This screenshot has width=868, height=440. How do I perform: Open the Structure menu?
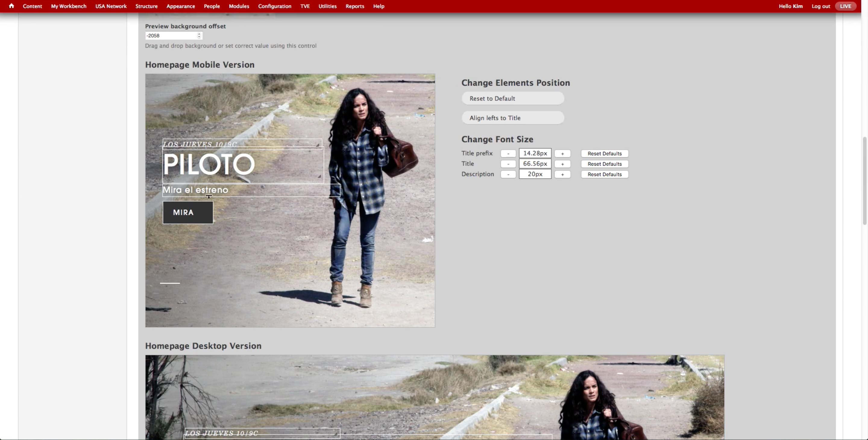[146, 6]
